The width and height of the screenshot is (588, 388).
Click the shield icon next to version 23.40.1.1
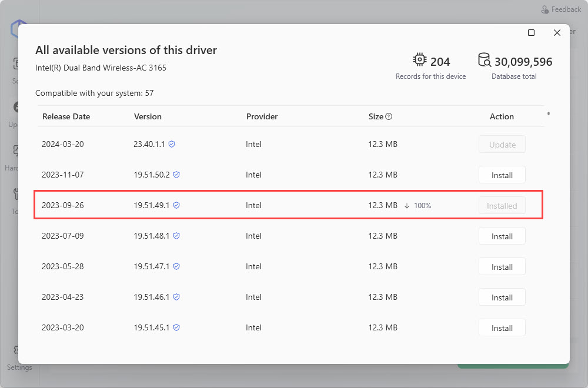(x=172, y=144)
